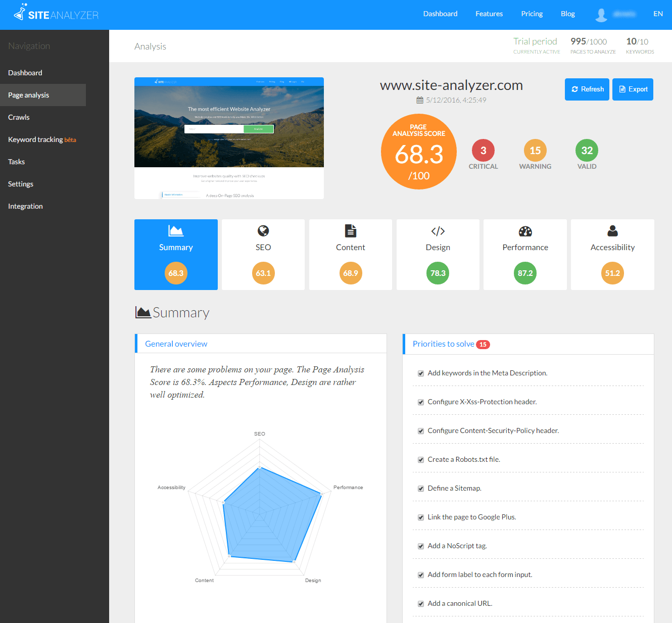Screen dimensions: 672x623
Task: Open Keyword tracking beta in the sidebar
Action: coord(43,139)
